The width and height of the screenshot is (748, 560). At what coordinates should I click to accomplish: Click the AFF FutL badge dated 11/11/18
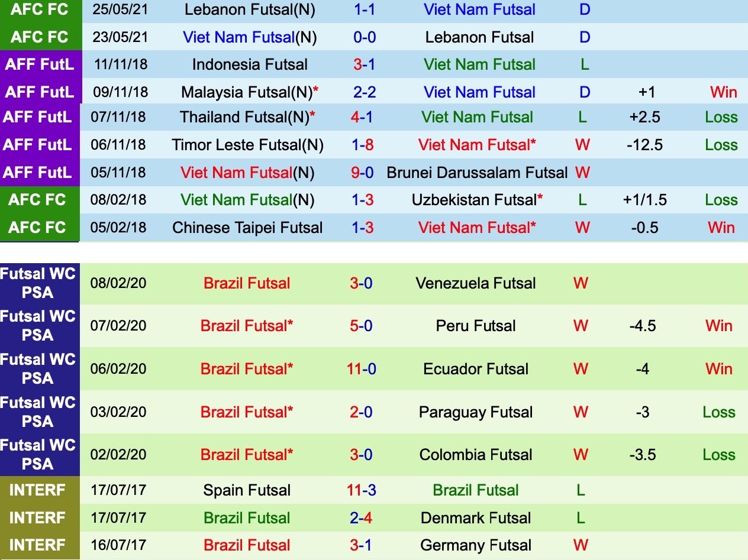40,64
